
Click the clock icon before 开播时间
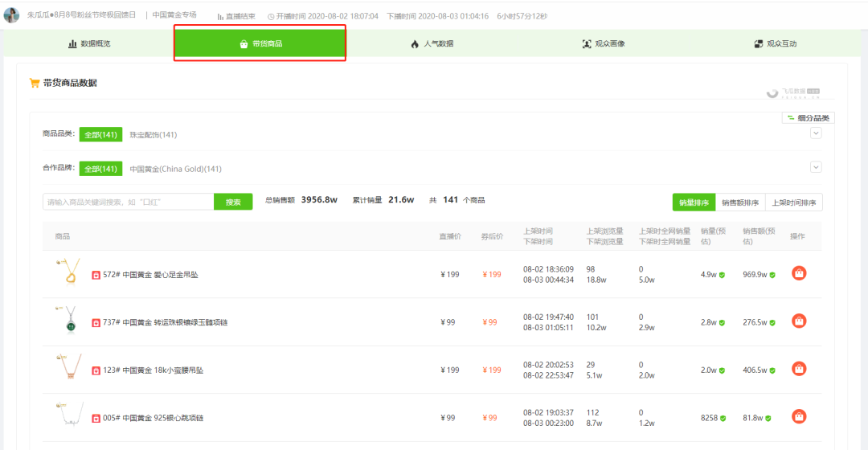(x=271, y=17)
